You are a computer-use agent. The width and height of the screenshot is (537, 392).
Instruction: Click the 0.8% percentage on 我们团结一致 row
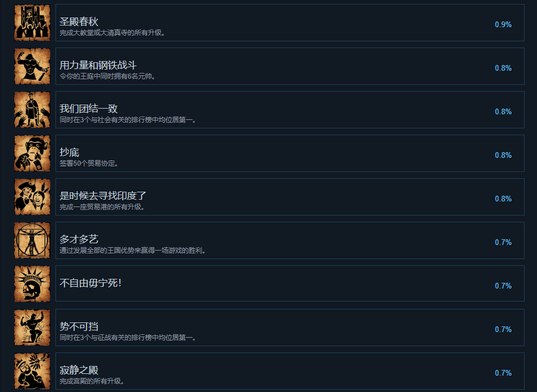(x=503, y=111)
